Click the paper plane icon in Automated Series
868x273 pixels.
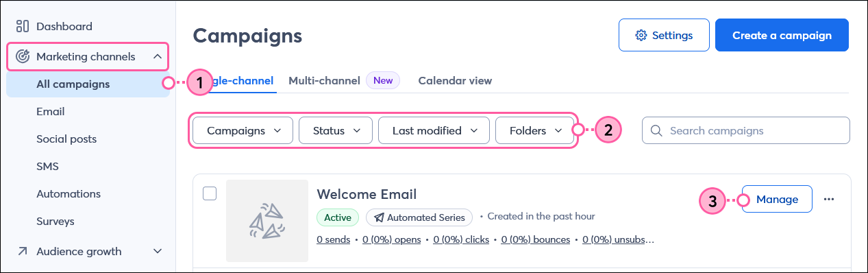[379, 217]
